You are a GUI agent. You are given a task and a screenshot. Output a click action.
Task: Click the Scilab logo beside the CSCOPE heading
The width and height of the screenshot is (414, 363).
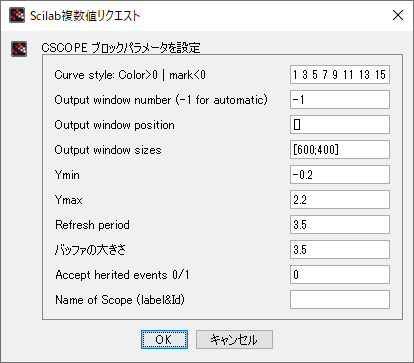(x=19, y=49)
